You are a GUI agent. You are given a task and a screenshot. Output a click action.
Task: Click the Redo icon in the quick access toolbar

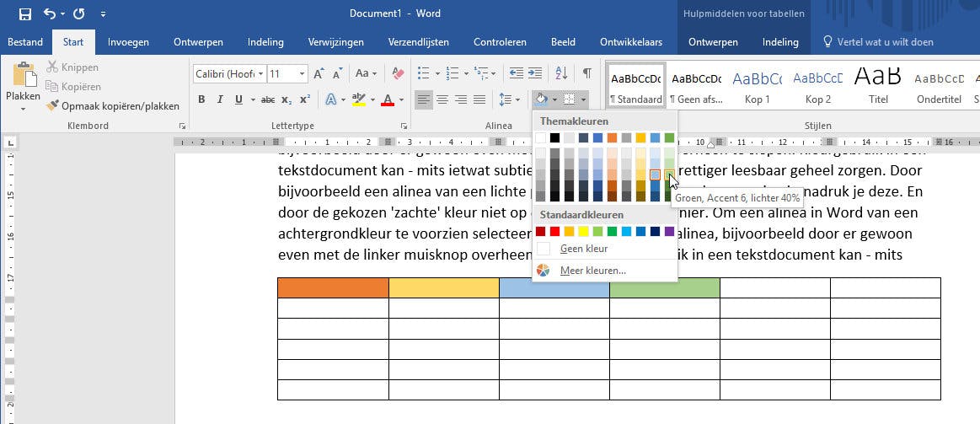tap(78, 13)
